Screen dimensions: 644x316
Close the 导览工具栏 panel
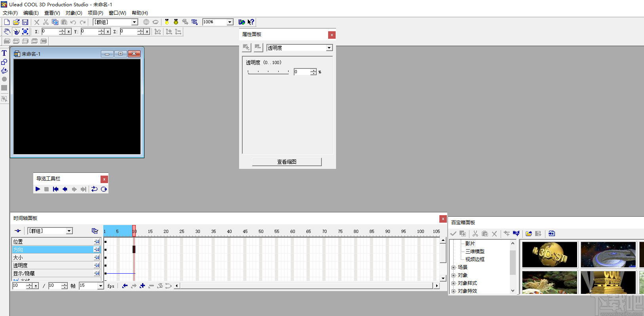(x=104, y=179)
